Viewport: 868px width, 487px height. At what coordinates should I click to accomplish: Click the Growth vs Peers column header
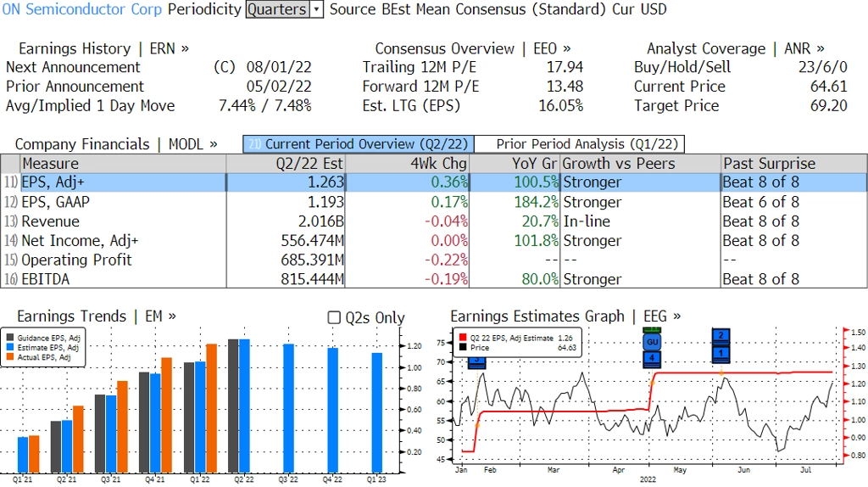641,164
